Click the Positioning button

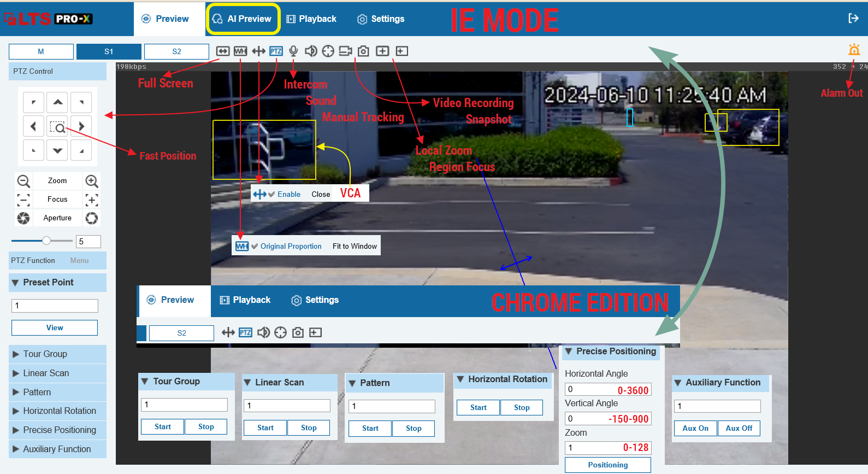(x=607, y=465)
